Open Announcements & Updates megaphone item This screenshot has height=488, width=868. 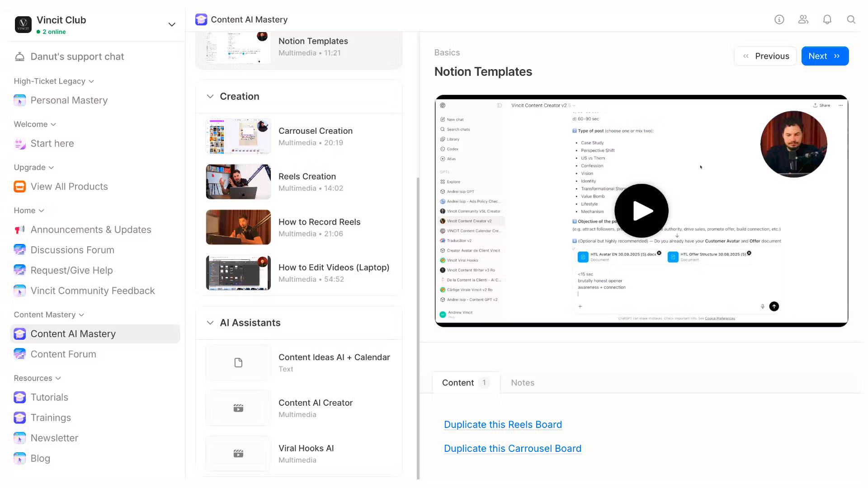[19, 230]
